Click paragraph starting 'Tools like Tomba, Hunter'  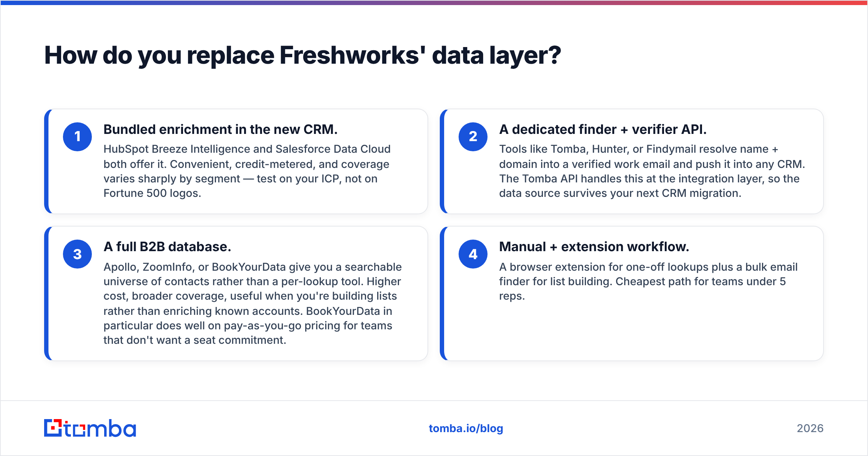click(x=652, y=171)
